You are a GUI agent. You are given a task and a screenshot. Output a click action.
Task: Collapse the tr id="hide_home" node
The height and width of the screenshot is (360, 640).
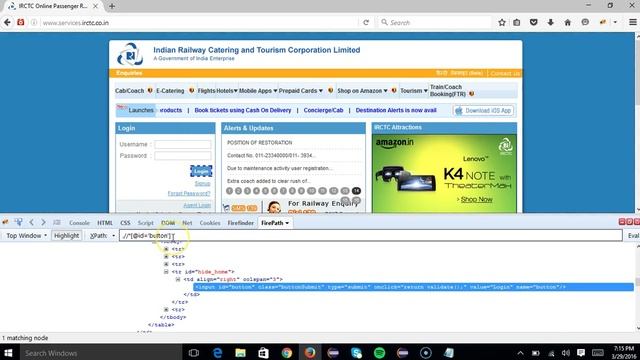click(x=166, y=271)
